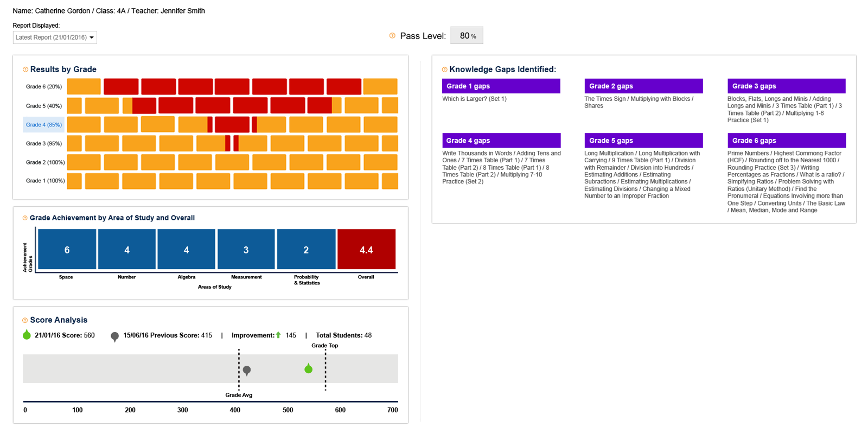Click the Pass Level 80% input field

(x=467, y=36)
